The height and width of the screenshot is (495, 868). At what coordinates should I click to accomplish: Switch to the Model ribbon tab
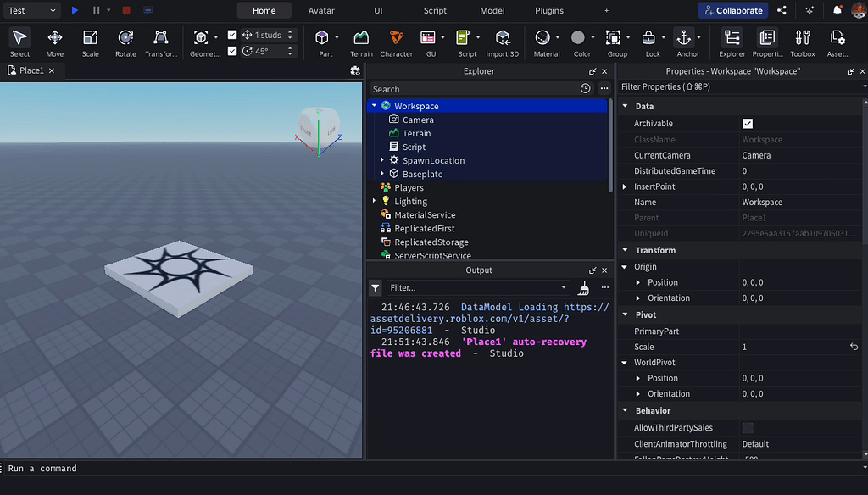coord(492,11)
